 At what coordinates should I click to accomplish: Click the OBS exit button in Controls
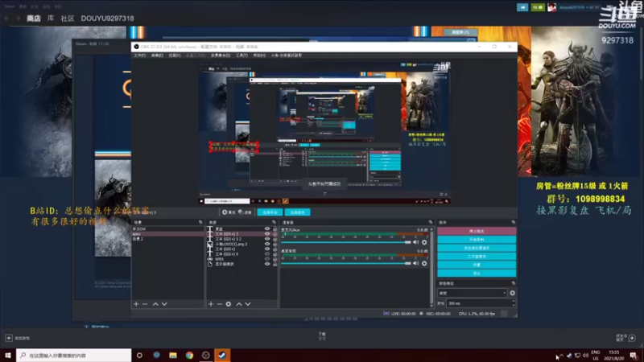[x=477, y=273]
